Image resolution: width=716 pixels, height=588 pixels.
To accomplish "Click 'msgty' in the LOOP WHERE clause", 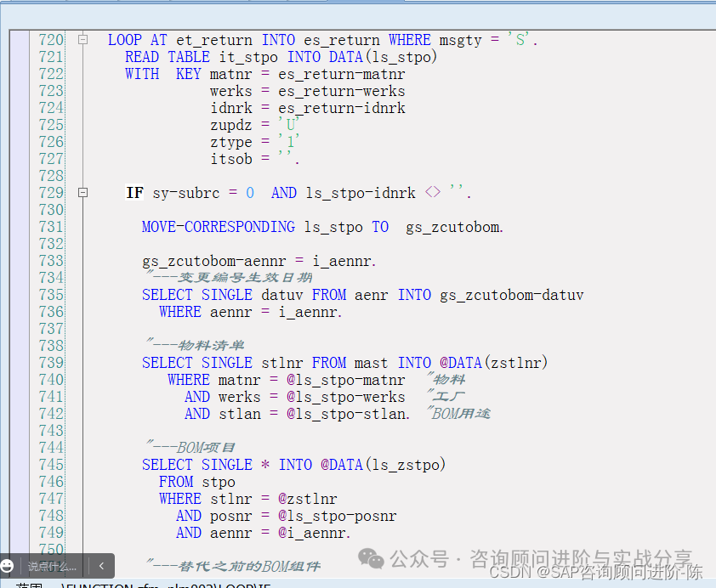I will [460, 40].
